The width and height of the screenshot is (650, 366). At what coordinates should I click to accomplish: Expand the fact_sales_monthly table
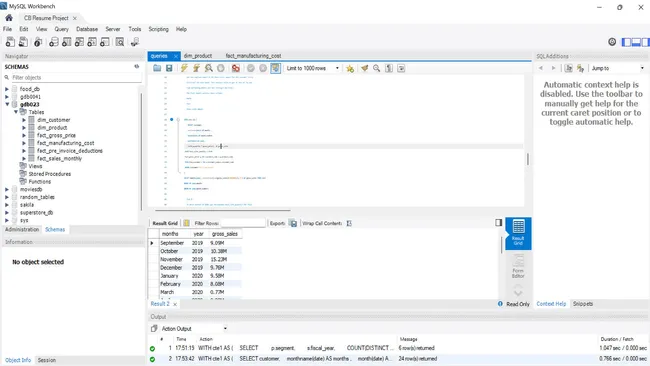[x=24, y=158]
